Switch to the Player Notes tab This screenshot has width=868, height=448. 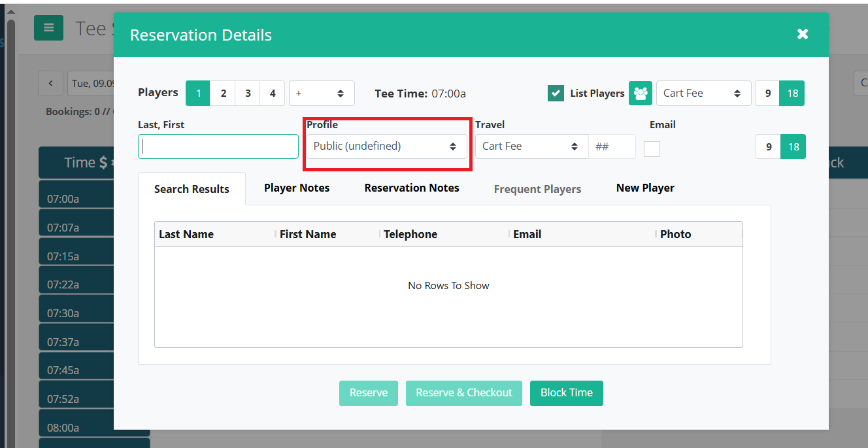click(x=297, y=188)
